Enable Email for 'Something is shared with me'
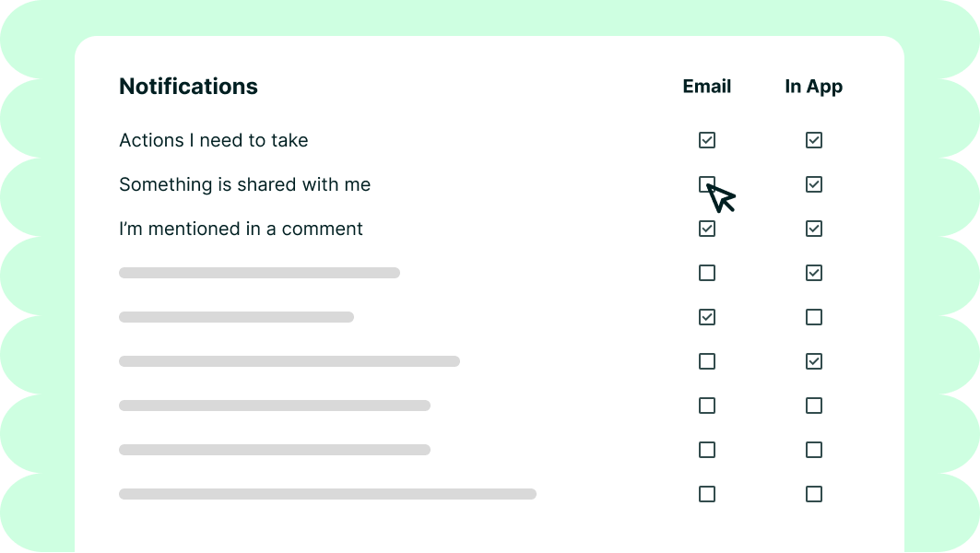Screen dimensions: 980x553 [x=707, y=184]
